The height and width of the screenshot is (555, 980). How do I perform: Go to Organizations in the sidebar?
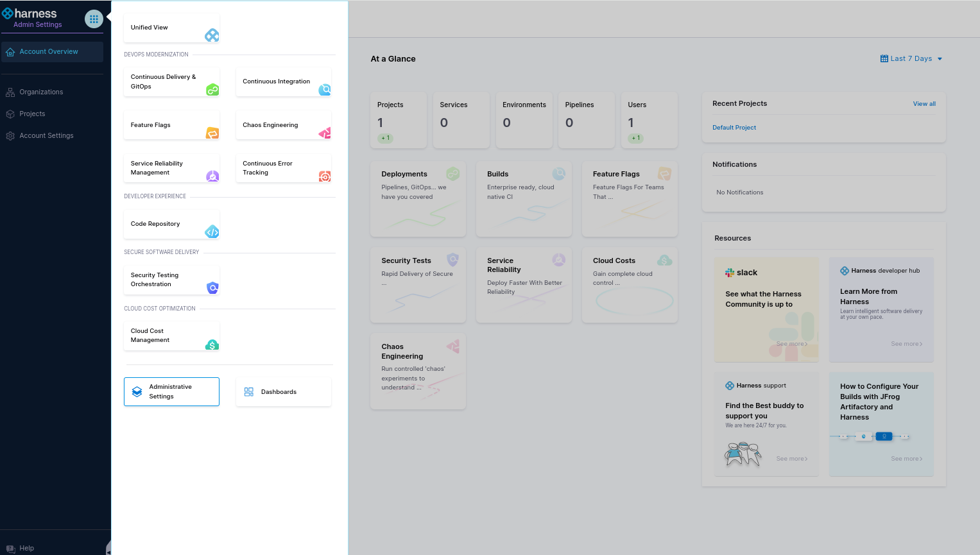pyautogui.click(x=41, y=92)
